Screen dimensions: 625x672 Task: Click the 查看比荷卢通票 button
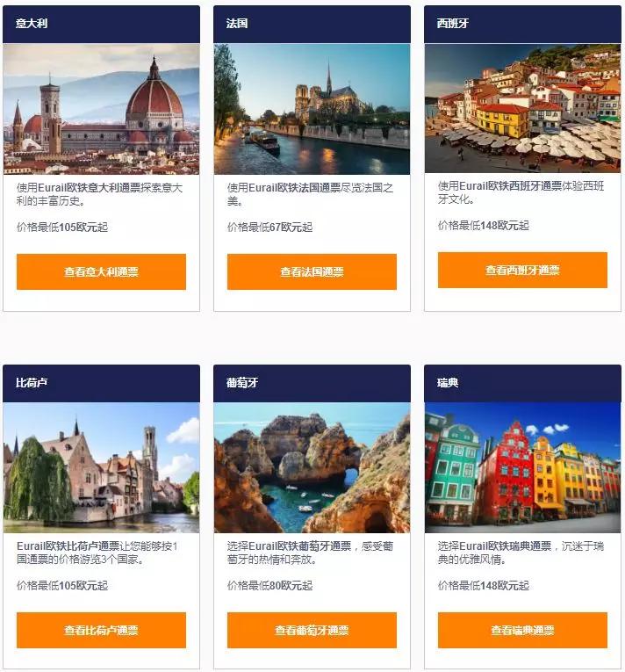click(101, 630)
